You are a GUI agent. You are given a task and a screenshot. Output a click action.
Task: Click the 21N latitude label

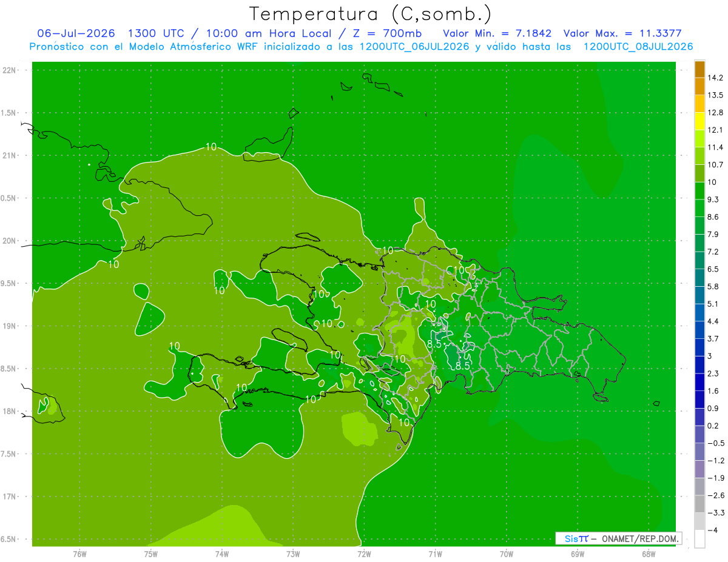[x=10, y=155]
